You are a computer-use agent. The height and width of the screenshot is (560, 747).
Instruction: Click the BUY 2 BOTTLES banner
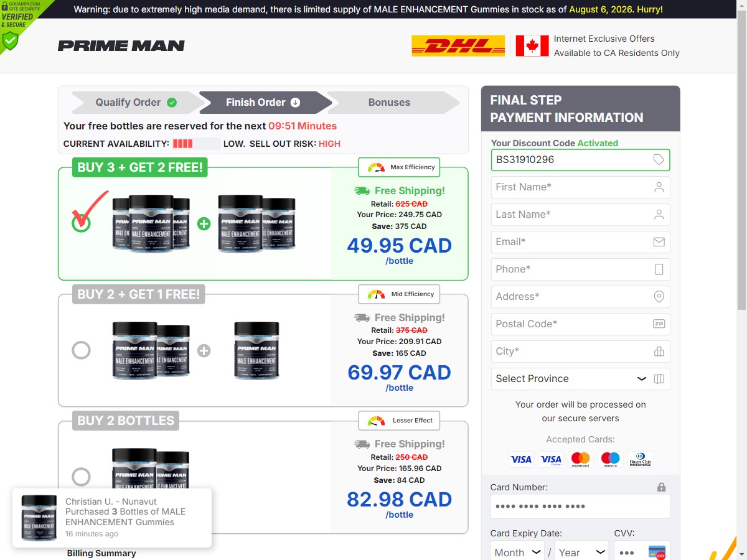(x=126, y=421)
